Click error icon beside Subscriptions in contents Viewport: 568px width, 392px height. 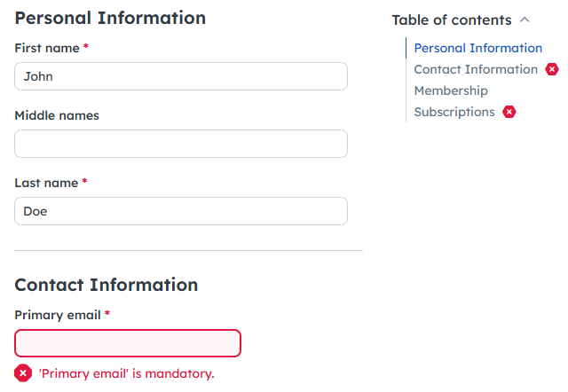pos(509,112)
